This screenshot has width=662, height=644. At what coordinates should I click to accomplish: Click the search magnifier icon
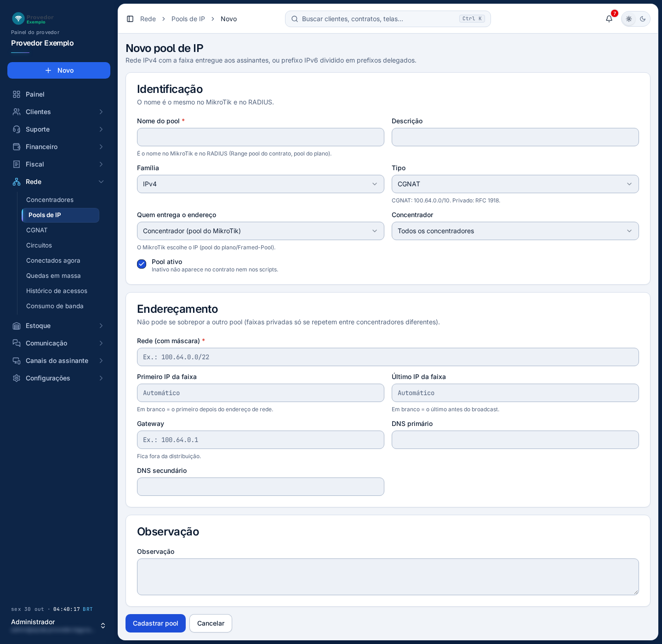point(295,19)
